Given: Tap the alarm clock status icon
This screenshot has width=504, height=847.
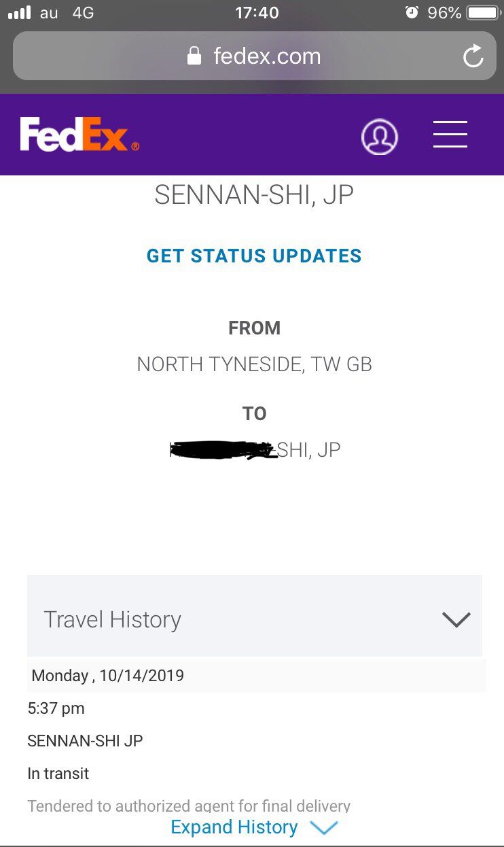Looking at the screenshot, I should pyautogui.click(x=412, y=12).
